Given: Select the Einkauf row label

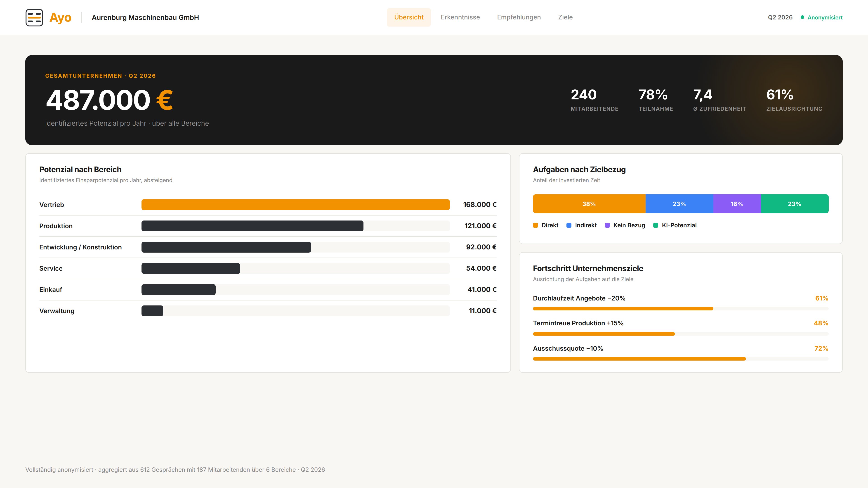Looking at the screenshot, I should click(x=51, y=290).
